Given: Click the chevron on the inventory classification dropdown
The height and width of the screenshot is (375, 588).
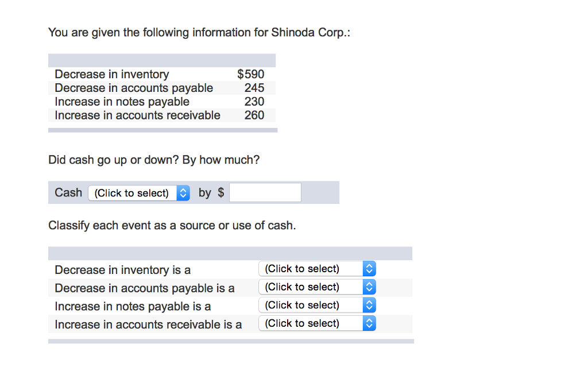Looking at the screenshot, I should (370, 268).
